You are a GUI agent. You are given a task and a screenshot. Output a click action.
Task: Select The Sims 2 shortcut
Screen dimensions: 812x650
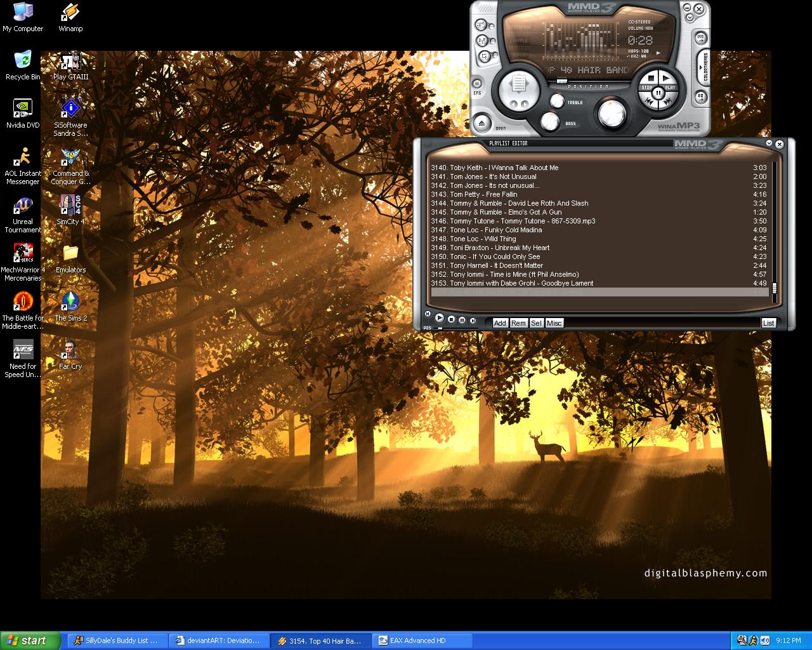[x=70, y=307]
